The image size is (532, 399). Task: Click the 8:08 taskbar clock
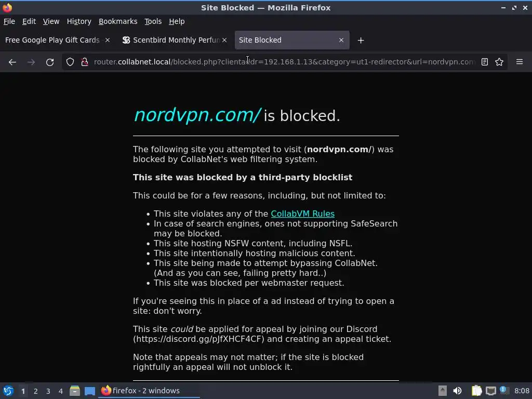pyautogui.click(x=522, y=391)
